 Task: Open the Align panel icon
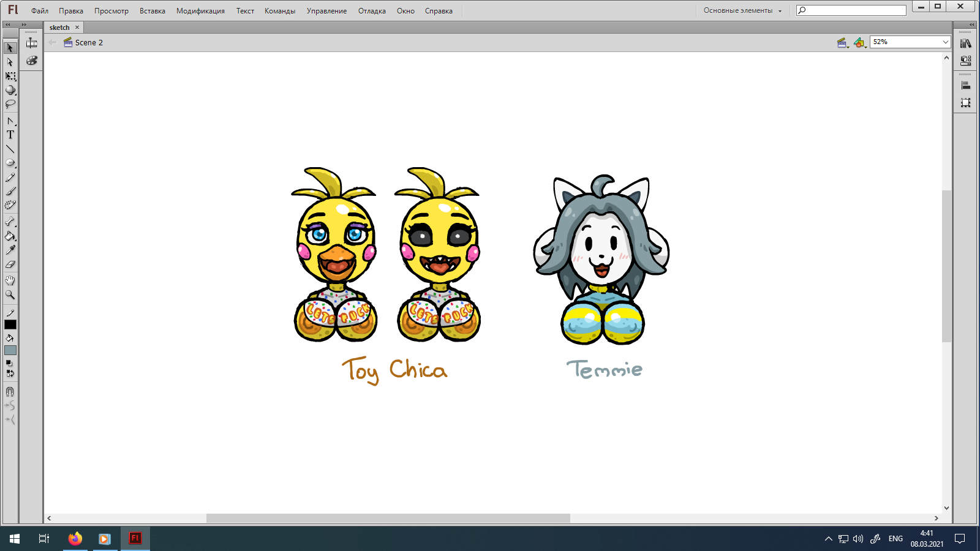point(966,86)
